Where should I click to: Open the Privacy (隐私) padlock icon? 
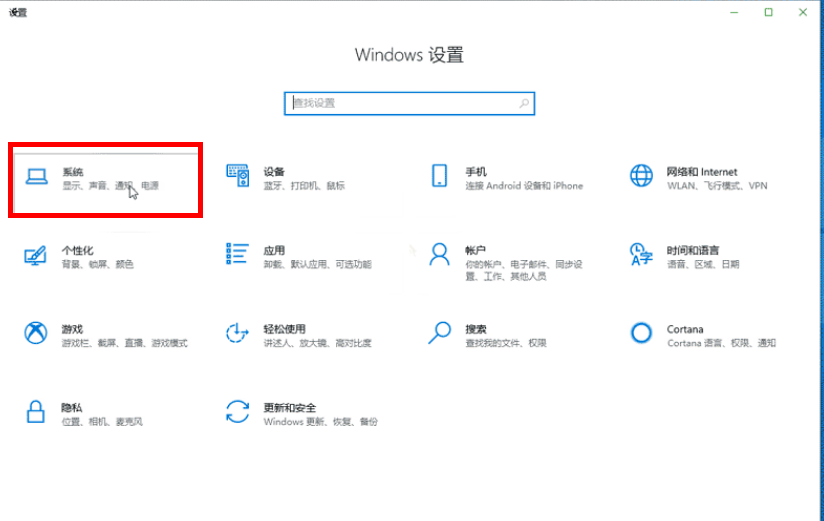(x=36, y=411)
